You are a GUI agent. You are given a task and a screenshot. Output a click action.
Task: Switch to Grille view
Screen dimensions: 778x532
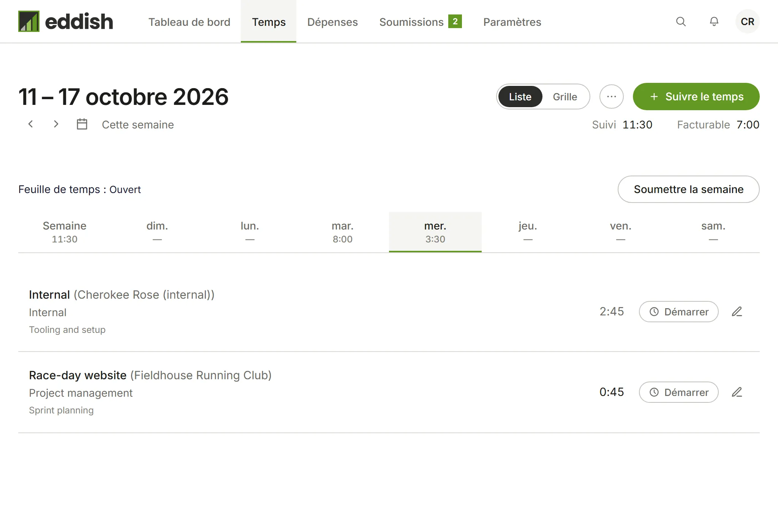[565, 97]
